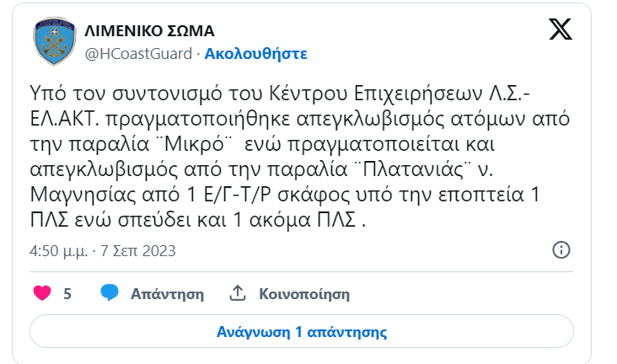Click the date 7 Σεπ 2023
The height and width of the screenshot is (364, 617).
point(138,250)
